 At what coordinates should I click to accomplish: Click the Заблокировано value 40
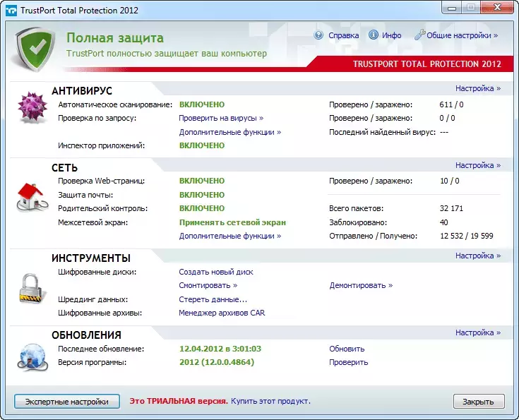[x=444, y=222]
